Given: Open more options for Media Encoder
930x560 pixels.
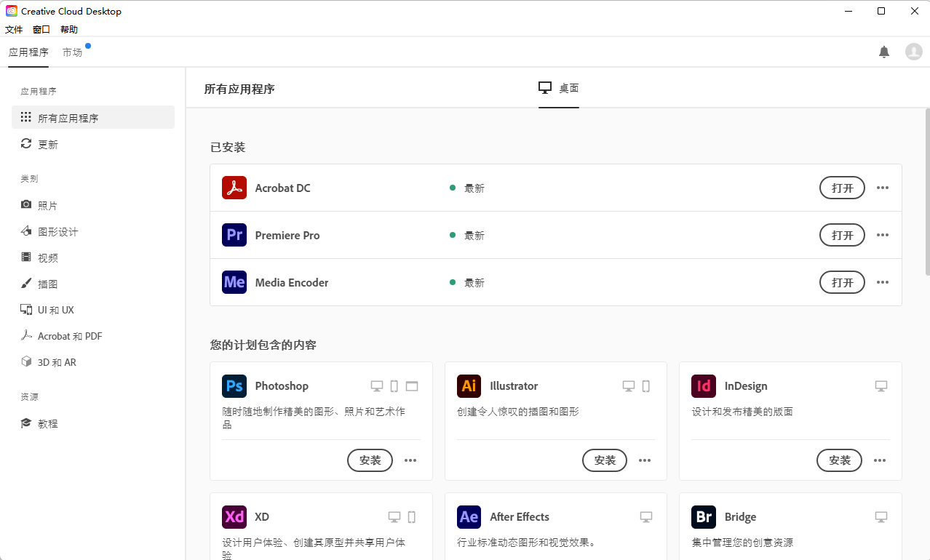Looking at the screenshot, I should [x=883, y=282].
